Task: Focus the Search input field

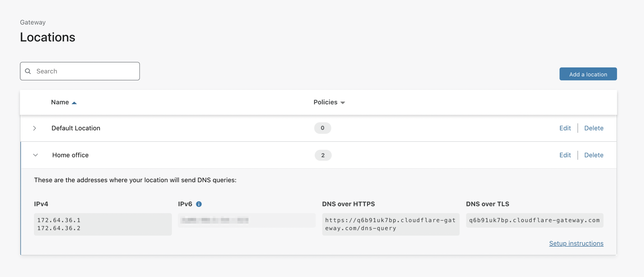Action: (84, 71)
